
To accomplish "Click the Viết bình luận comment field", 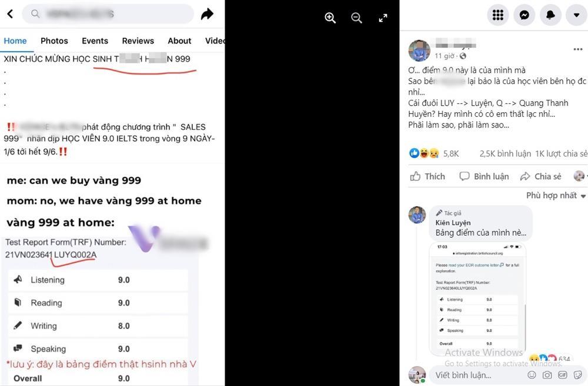I will 478,375.
